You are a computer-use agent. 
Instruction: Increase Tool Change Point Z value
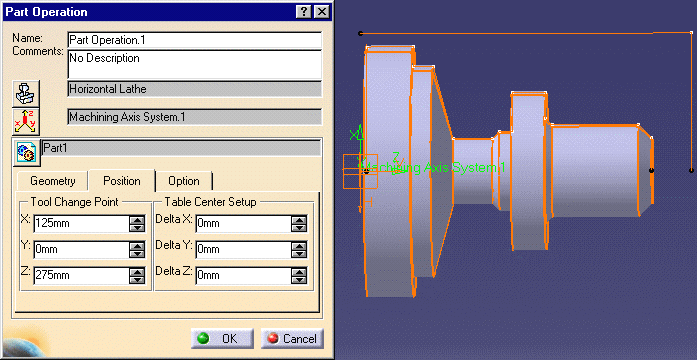[x=137, y=272]
